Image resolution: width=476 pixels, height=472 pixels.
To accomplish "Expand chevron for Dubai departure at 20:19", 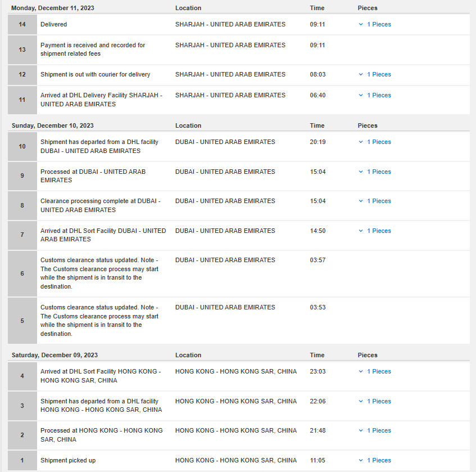I will [361, 142].
